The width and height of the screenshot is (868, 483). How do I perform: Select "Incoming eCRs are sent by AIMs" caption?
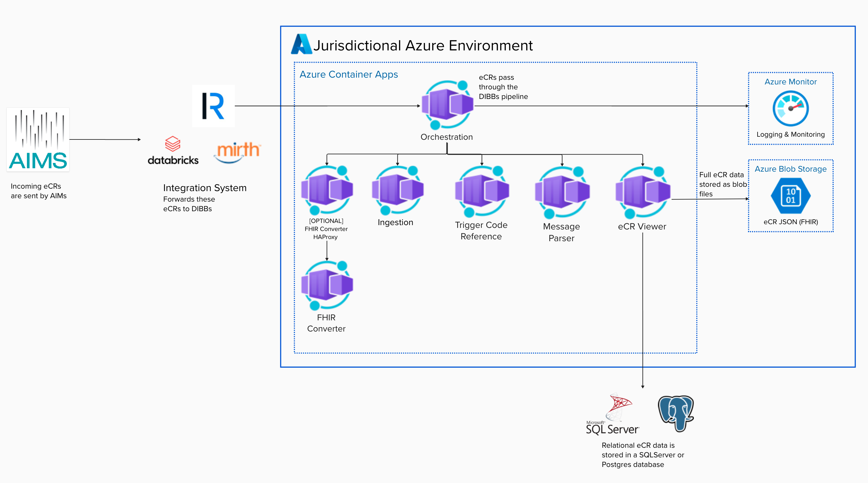(x=38, y=191)
